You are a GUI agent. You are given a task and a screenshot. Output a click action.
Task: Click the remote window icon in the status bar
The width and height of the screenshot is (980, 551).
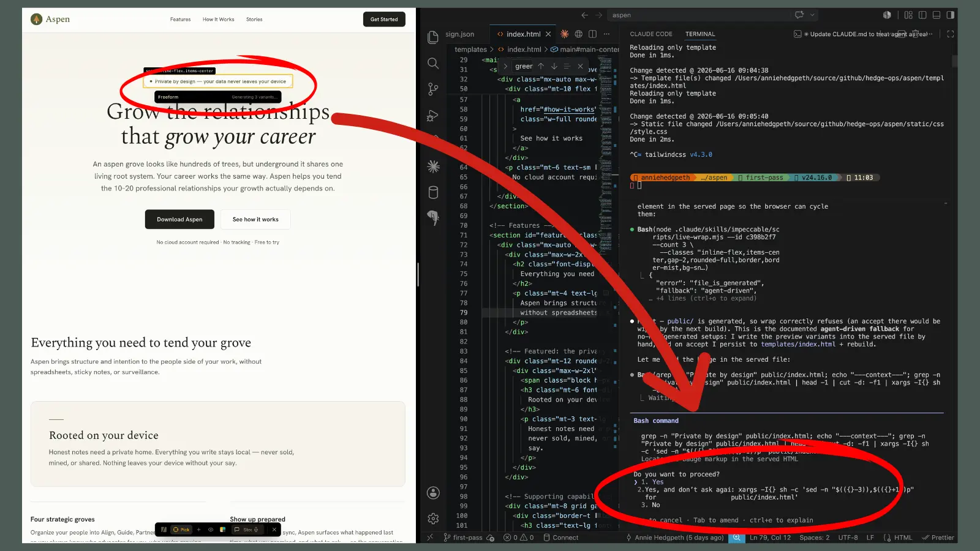[x=429, y=538]
